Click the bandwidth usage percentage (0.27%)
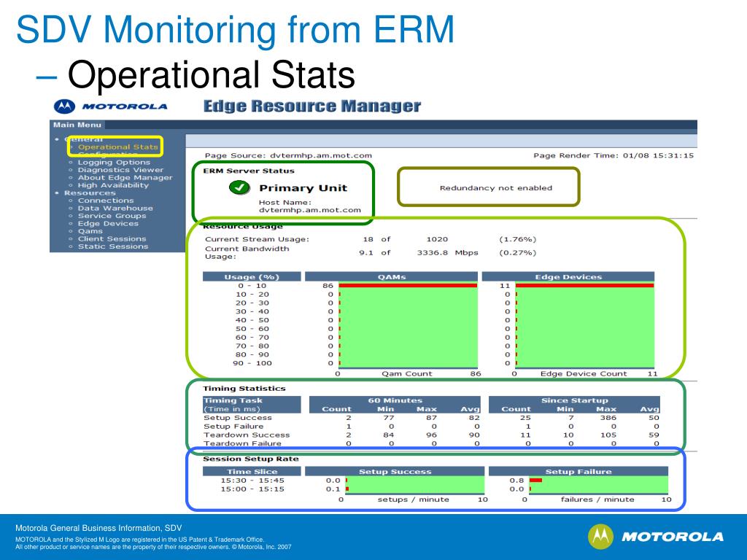 click(517, 253)
